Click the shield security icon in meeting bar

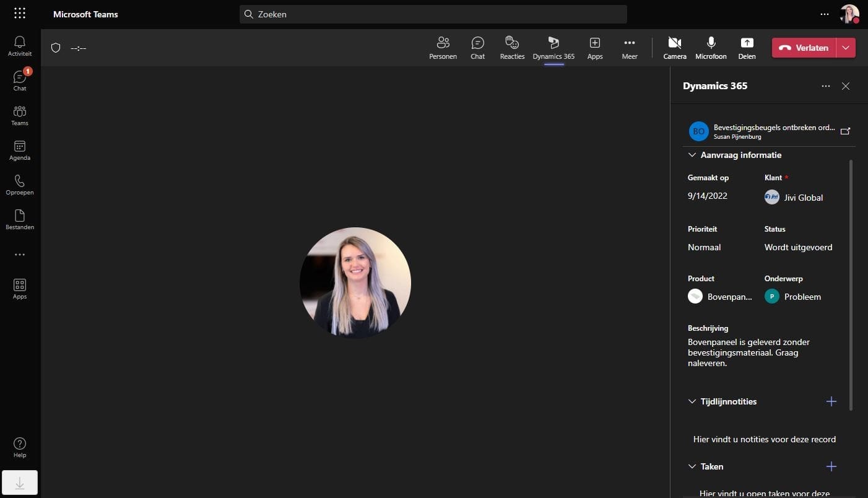tap(56, 48)
